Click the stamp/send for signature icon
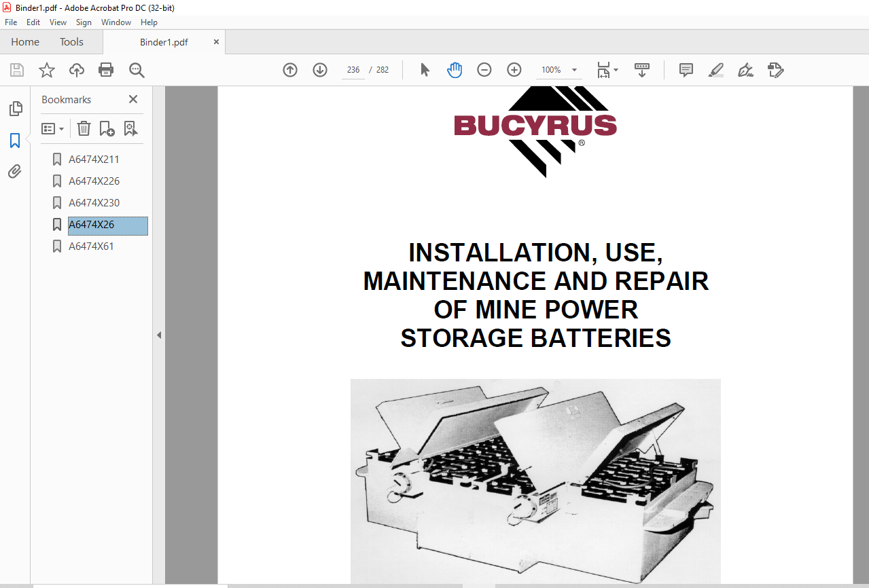 click(x=775, y=70)
